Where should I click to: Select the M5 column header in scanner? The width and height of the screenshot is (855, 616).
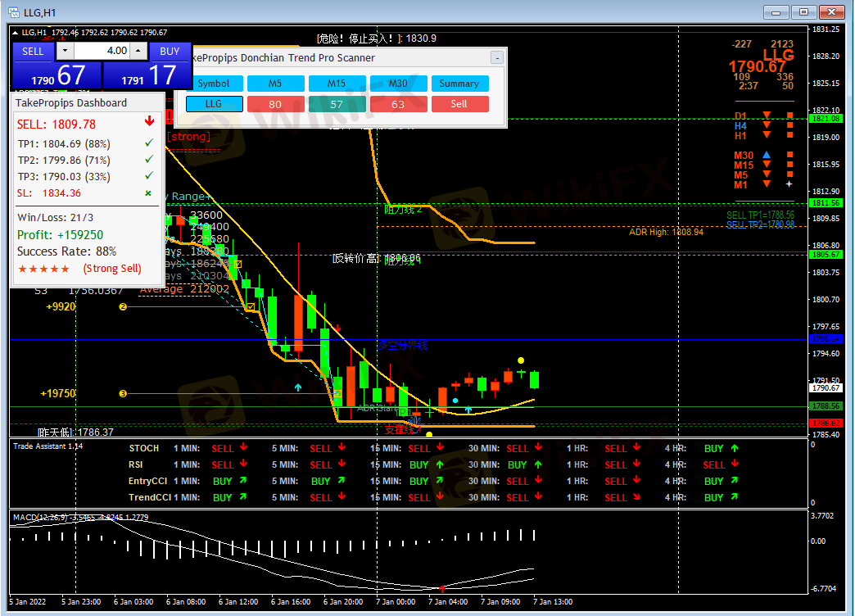click(x=275, y=84)
